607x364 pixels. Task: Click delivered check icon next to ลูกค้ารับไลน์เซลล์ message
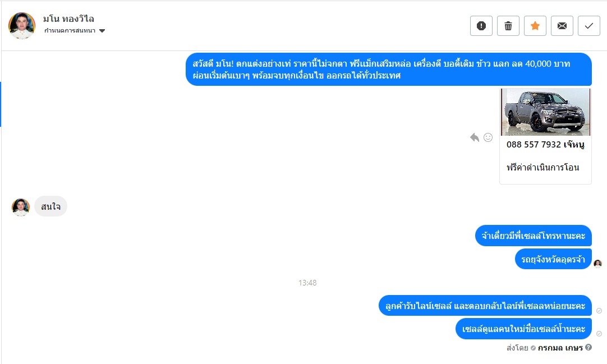[x=599, y=311]
